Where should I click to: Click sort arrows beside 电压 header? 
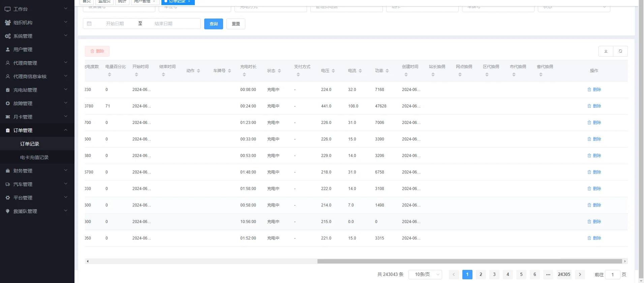pos(333,71)
